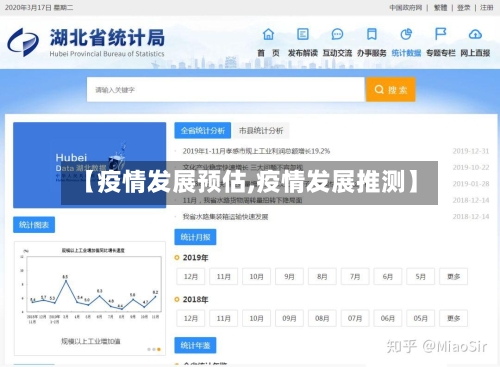Click the 统计年鉴 button
This screenshot has width=500, height=367.
(195, 345)
